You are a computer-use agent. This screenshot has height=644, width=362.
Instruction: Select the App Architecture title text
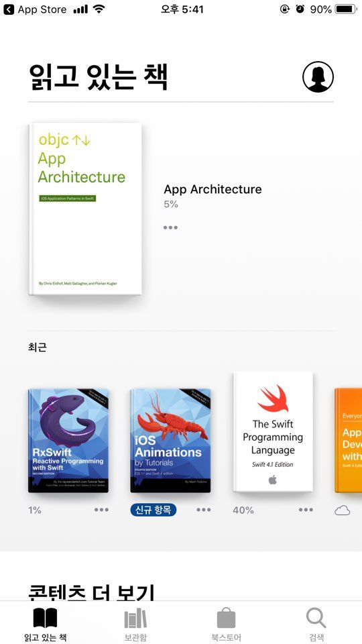click(213, 189)
